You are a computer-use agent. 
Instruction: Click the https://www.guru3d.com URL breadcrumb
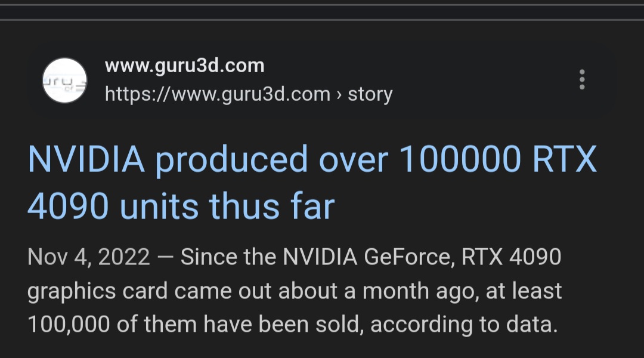click(x=217, y=94)
